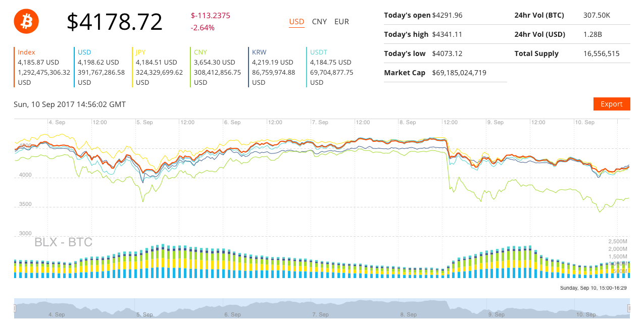Click the Total Supply value 16,556,515
This screenshot has height=325, width=644.
601,53
